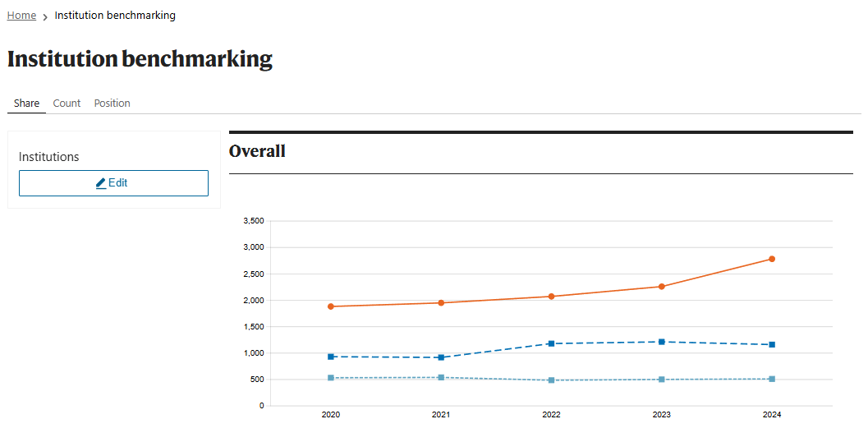Viewport: 868px width, 442px height.
Task: Click the 'Overall' chart heading
Action: tap(257, 151)
